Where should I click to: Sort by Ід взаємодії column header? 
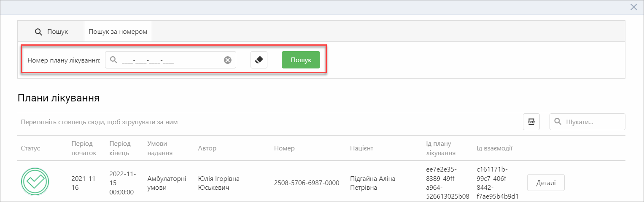click(x=494, y=148)
